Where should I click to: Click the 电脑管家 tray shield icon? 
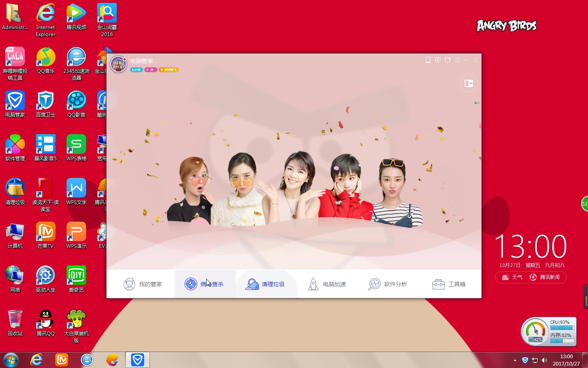click(525, 360)
